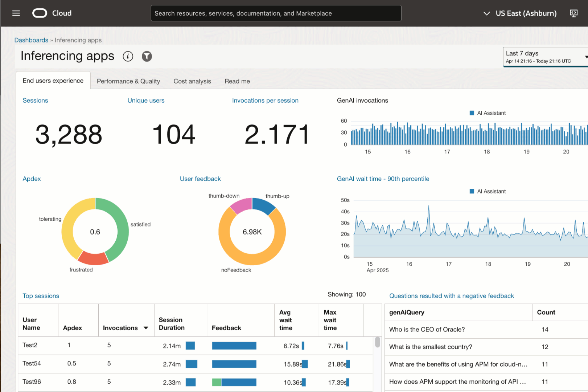
Task: Open the Cloud Shell developer tools icon
Action: click(x=573, y=13)
